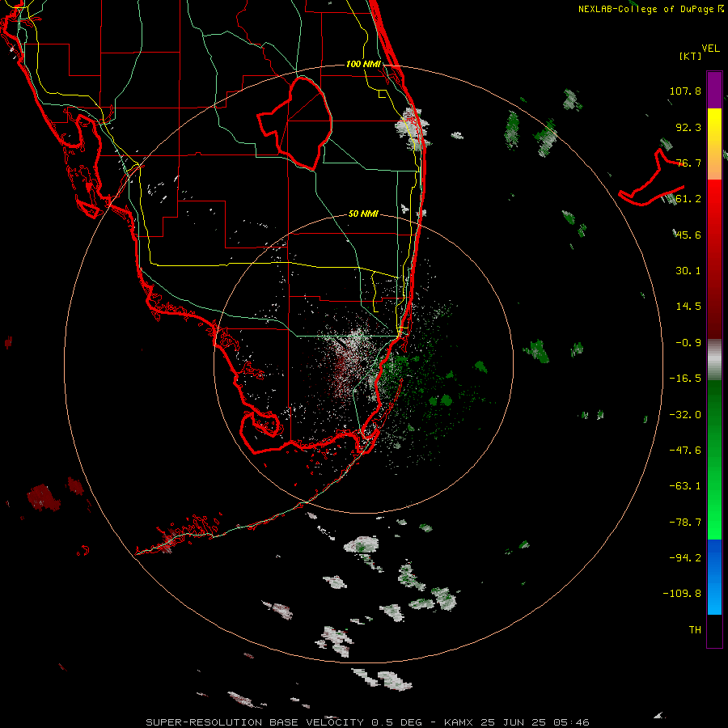The image size is (728, 728).
Task: Click the [KT] units label
Action: pos(691,56)
